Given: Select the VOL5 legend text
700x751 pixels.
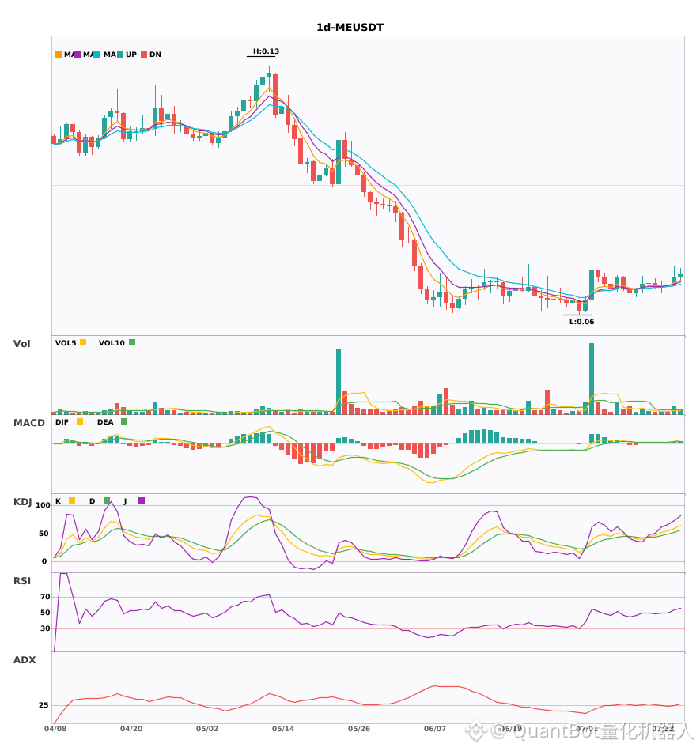Looking at the screenshot, I should pos(66,343).
